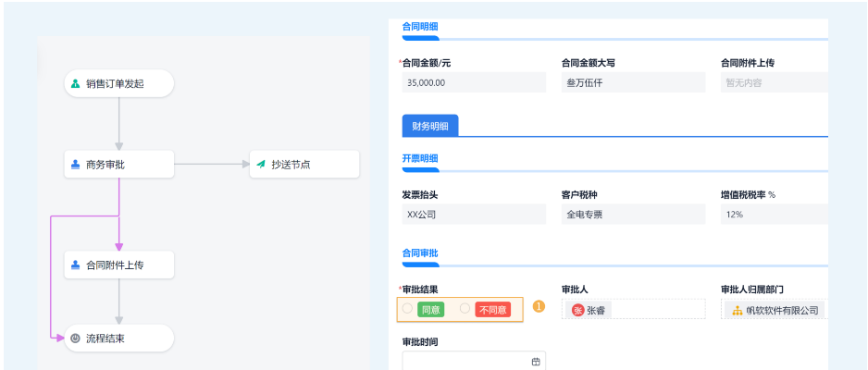Open the 审批时间 calendar picker icon
This screenshot has width=868, height=370.
pos(535,362)
